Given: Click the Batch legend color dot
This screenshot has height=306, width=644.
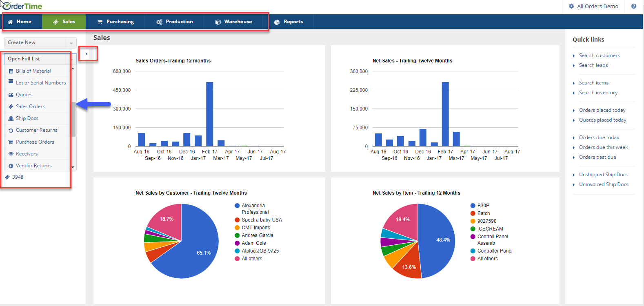Looking at the screenshot, I should point(473,213).
